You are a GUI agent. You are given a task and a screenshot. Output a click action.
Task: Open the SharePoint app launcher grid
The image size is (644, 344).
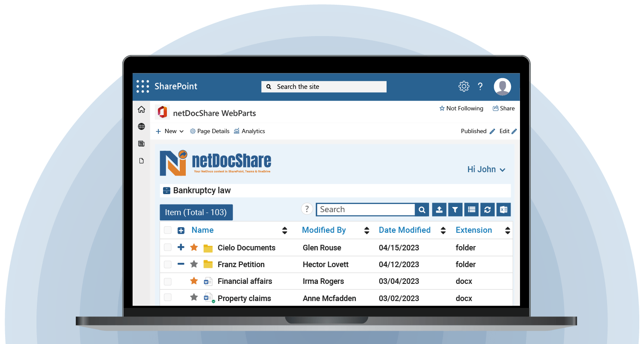click(x=142, y=86)
